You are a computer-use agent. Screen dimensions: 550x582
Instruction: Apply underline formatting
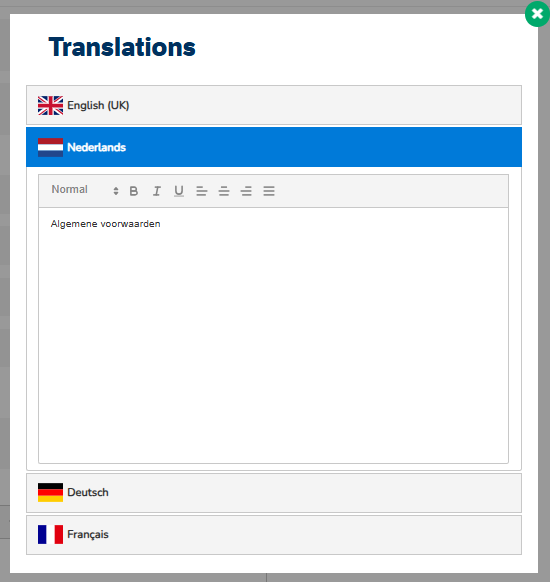click(x=179, y=191)
